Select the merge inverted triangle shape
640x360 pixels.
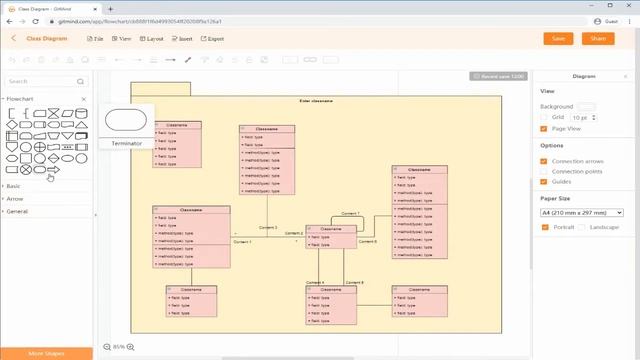(67, 136)
